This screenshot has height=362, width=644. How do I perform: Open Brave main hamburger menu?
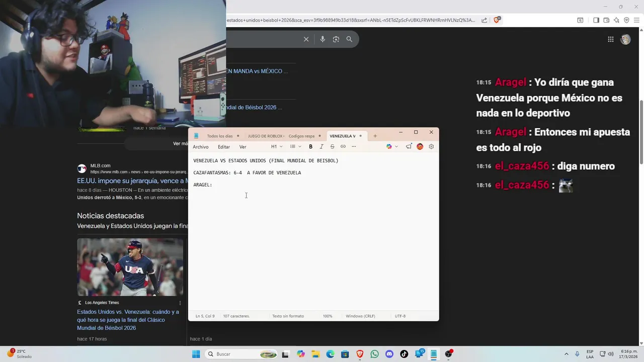pos(636,20)
